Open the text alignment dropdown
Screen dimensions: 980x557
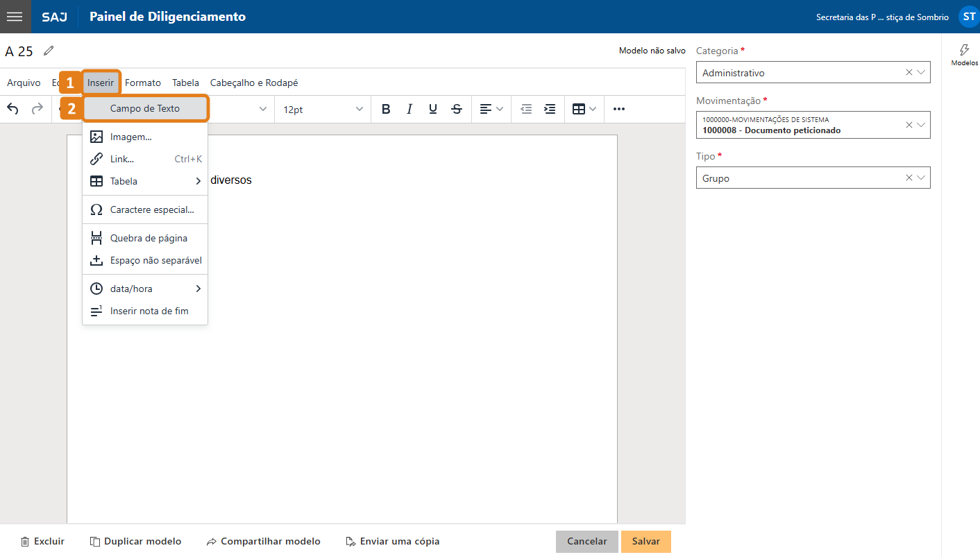[x=490, y=109]
